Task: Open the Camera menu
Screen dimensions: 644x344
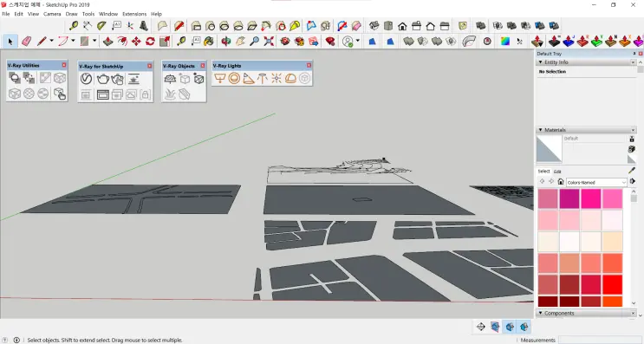Action: click(x=52, y=14)
